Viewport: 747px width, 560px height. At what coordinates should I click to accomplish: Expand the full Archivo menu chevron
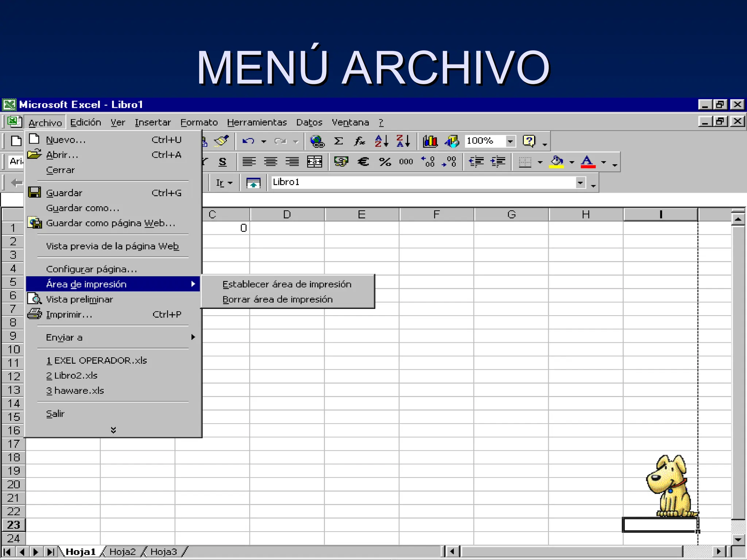coord(113,430)
